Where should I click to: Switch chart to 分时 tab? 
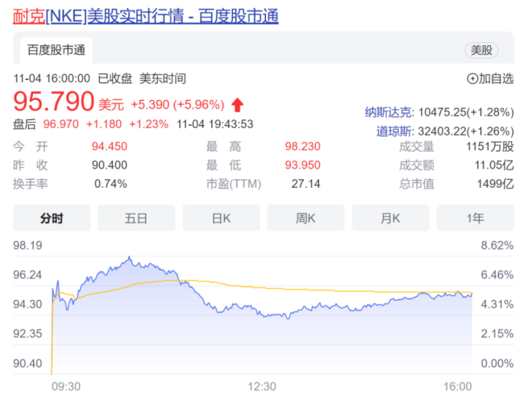[52, 218]
